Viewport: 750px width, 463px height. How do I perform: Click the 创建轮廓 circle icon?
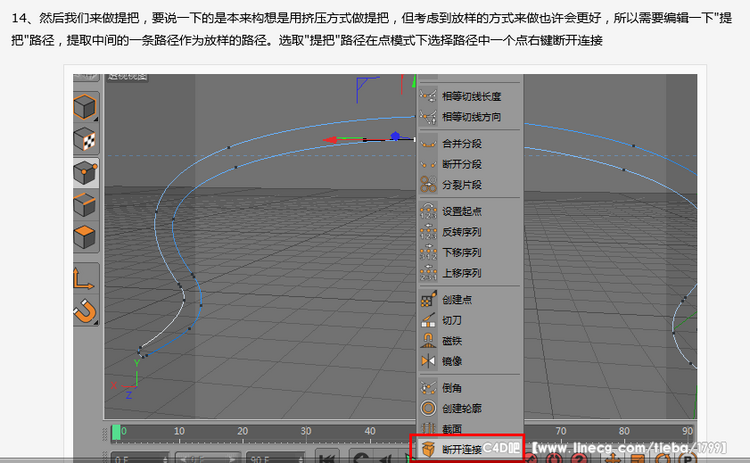(428, 408)
